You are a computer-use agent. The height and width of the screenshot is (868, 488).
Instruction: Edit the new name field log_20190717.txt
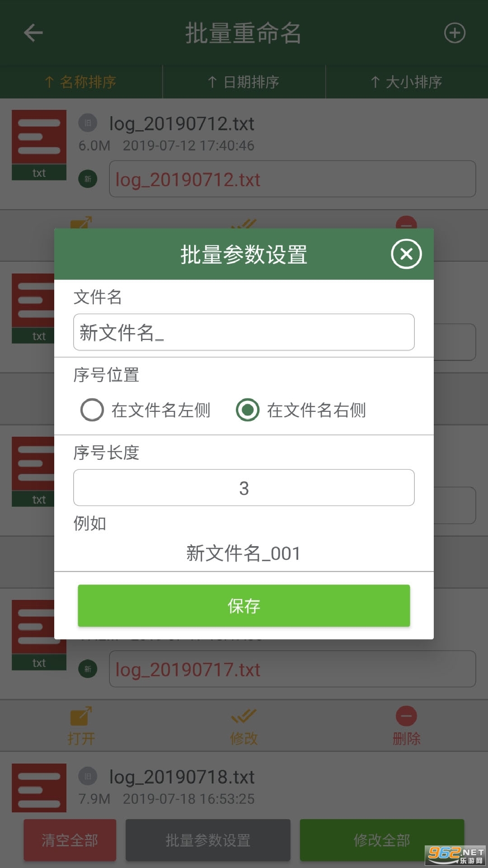(292, 669)
